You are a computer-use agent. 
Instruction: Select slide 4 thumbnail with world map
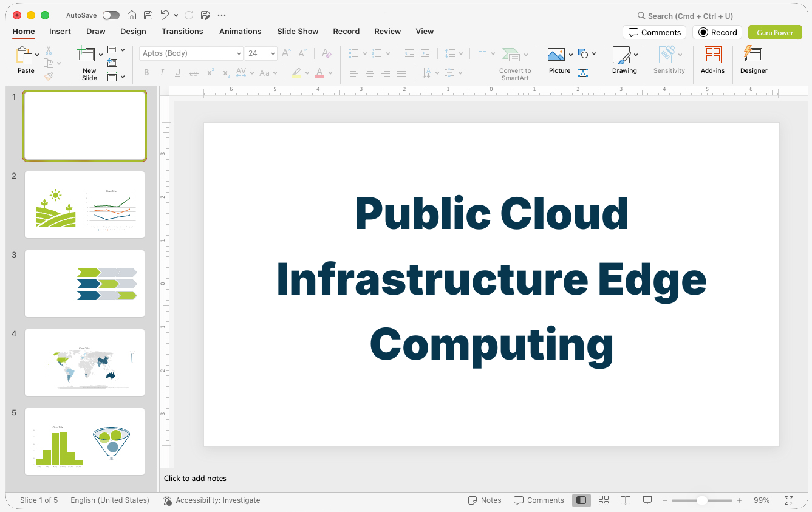(x=85, y=363)
